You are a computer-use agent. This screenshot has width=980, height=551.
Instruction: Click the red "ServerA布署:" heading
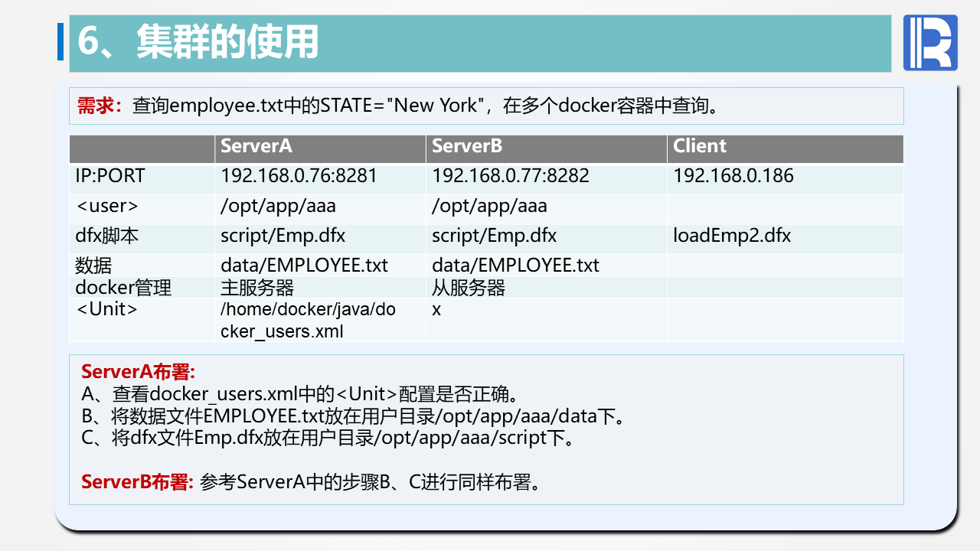(x=139, y=373)
